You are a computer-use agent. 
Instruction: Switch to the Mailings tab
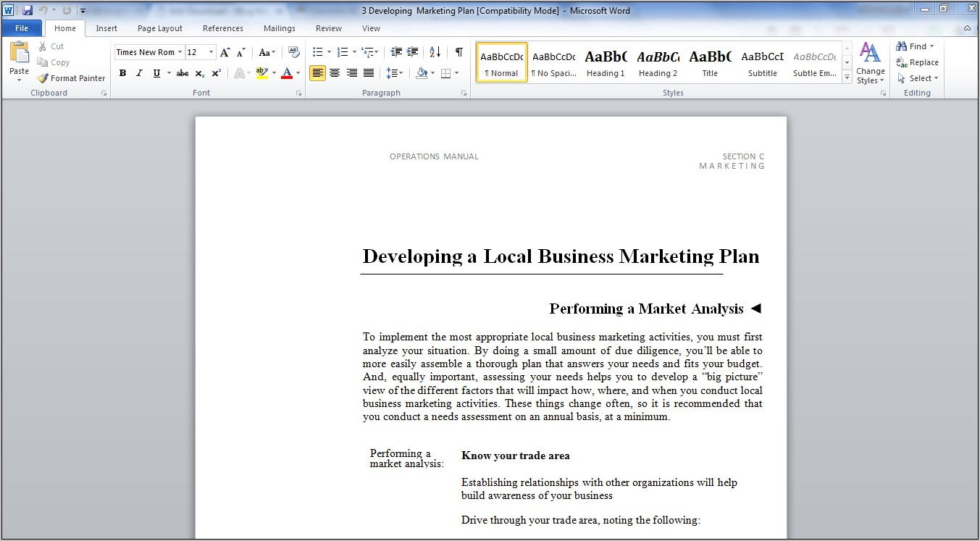[280, 28]
